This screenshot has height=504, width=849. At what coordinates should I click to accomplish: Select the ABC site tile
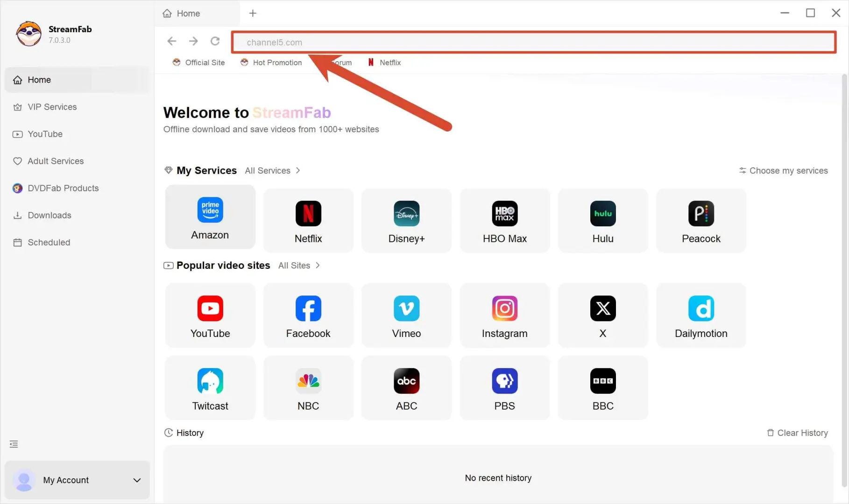click(x=406, y=388)
